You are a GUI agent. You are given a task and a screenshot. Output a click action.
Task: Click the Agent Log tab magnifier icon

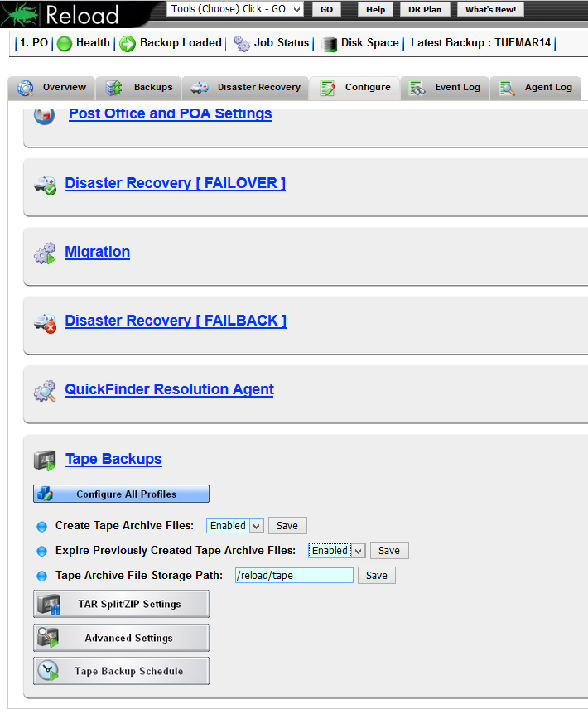tap(507, 88)
